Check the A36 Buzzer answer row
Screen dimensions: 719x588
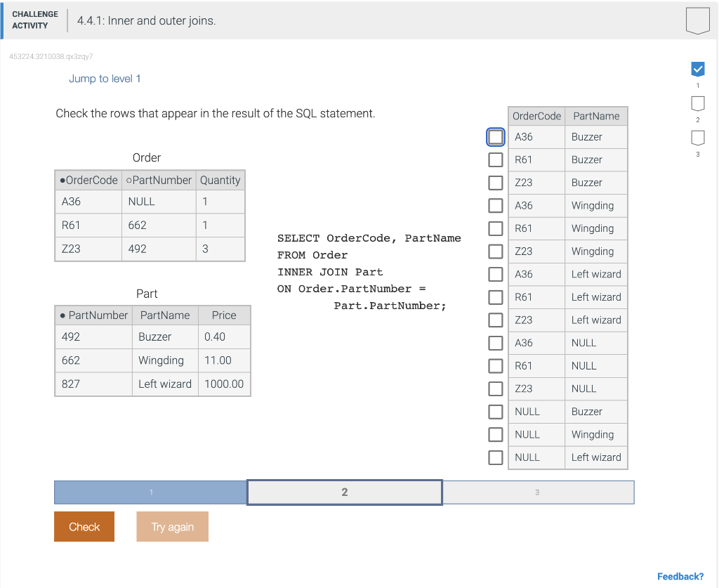(495, 136)
